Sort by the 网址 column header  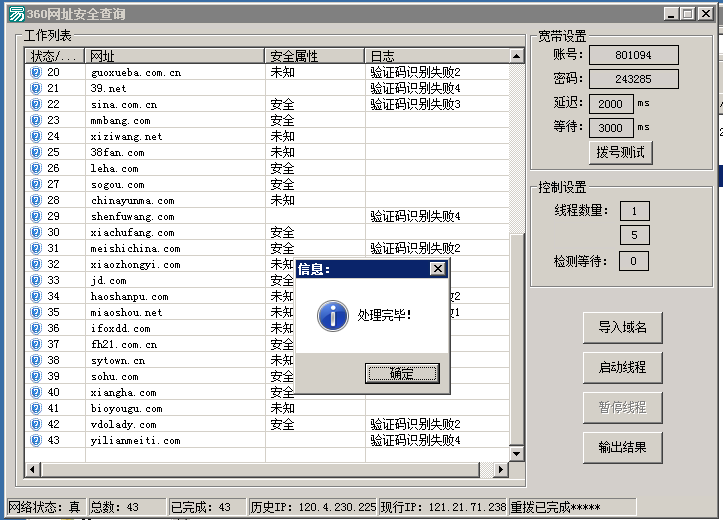tap(175, 56)
